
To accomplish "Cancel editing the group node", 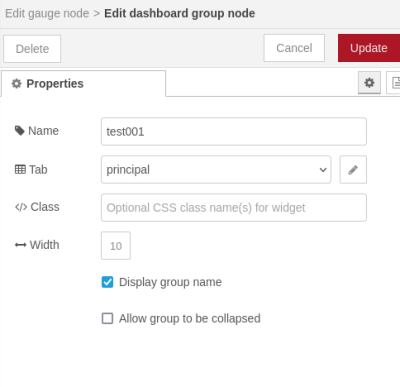I will (294, 48).
